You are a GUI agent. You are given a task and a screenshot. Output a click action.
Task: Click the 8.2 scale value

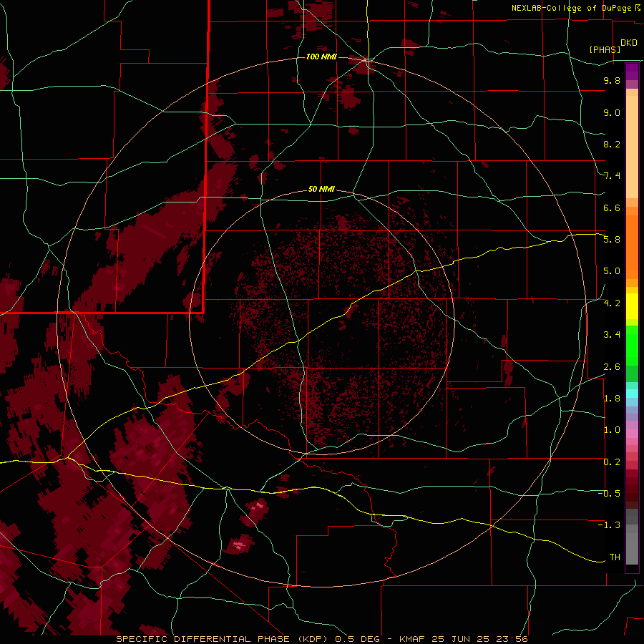(612, 144)
